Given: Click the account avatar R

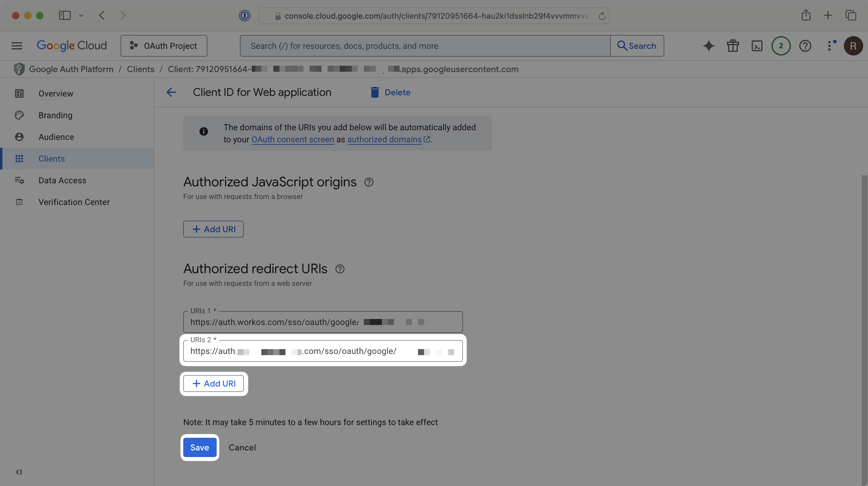Looking at the screenshot, I should [x=853, y=46].
